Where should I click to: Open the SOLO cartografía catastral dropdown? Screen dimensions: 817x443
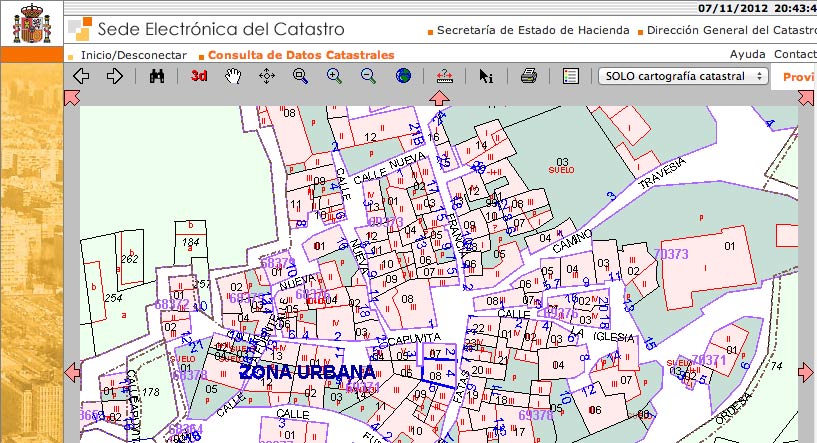[683, 76]
